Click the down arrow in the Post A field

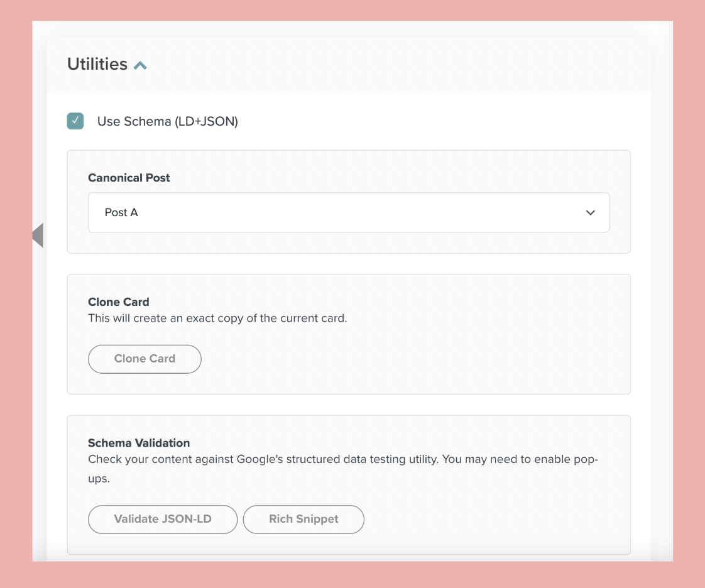pos(590,213)
